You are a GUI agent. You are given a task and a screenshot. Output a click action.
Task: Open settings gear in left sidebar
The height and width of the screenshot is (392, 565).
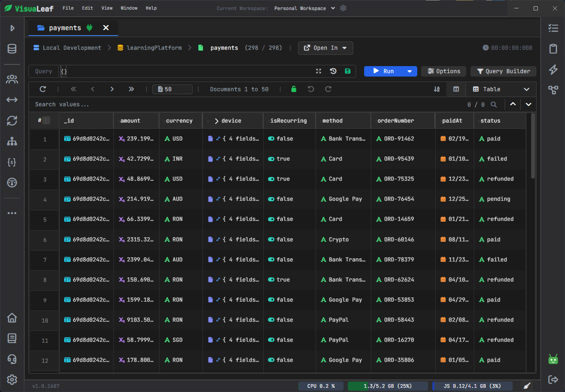[x=12, y=379]
